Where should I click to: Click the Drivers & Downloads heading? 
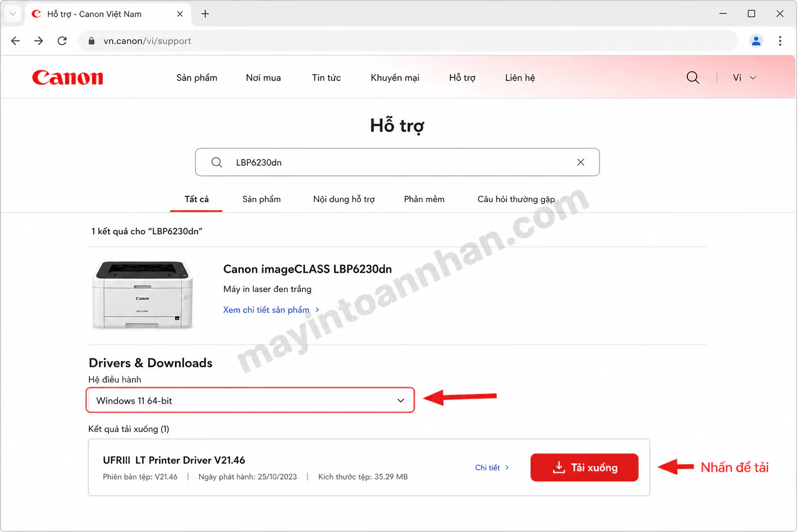[151, 363]
